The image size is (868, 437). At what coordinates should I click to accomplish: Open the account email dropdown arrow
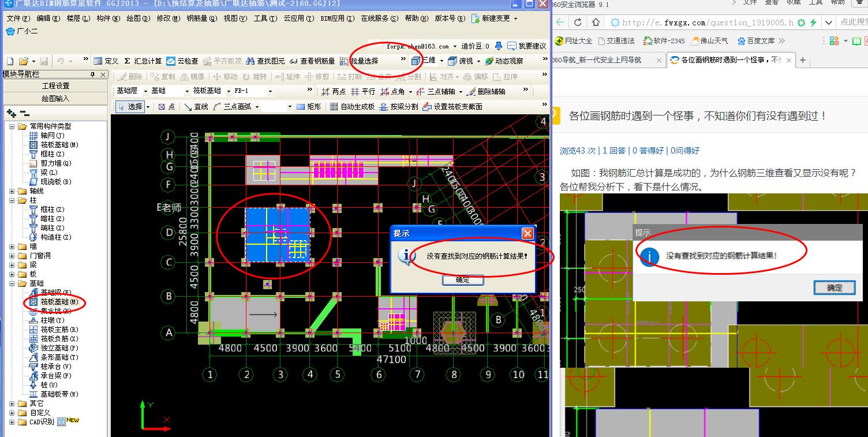pyautogui.click(x=455, y=46)
